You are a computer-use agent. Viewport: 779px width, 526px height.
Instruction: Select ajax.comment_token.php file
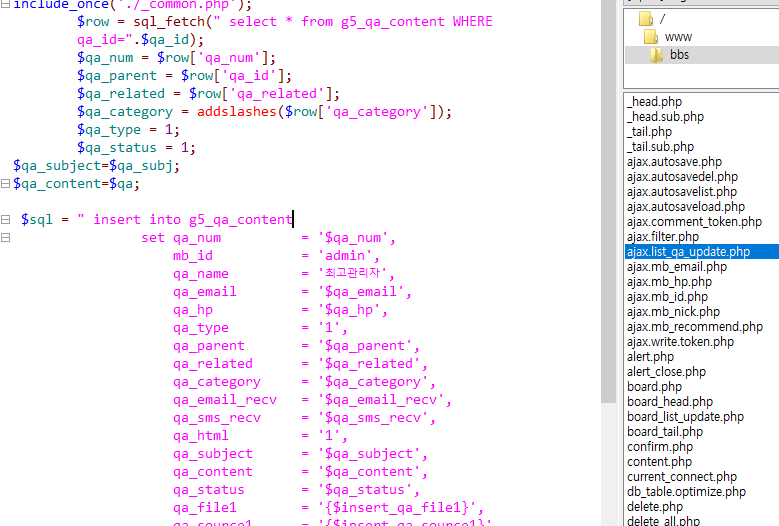tap(694, 222)
